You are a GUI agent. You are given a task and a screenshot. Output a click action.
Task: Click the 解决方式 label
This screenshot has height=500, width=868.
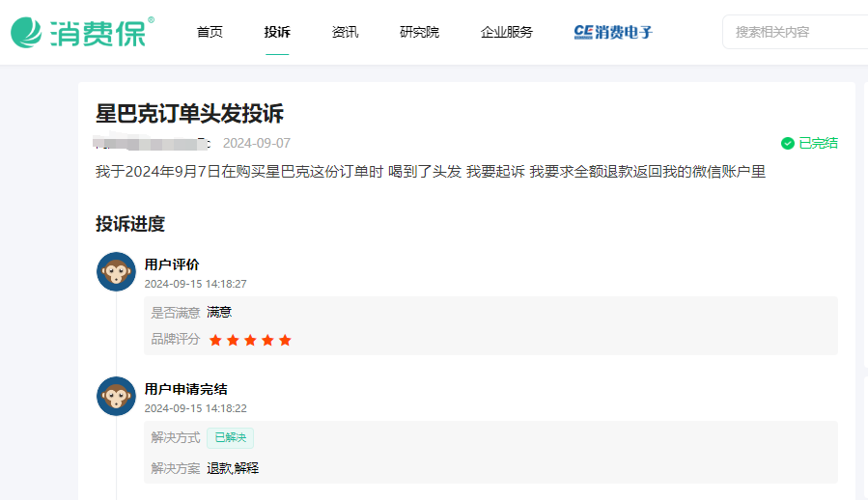175,438
